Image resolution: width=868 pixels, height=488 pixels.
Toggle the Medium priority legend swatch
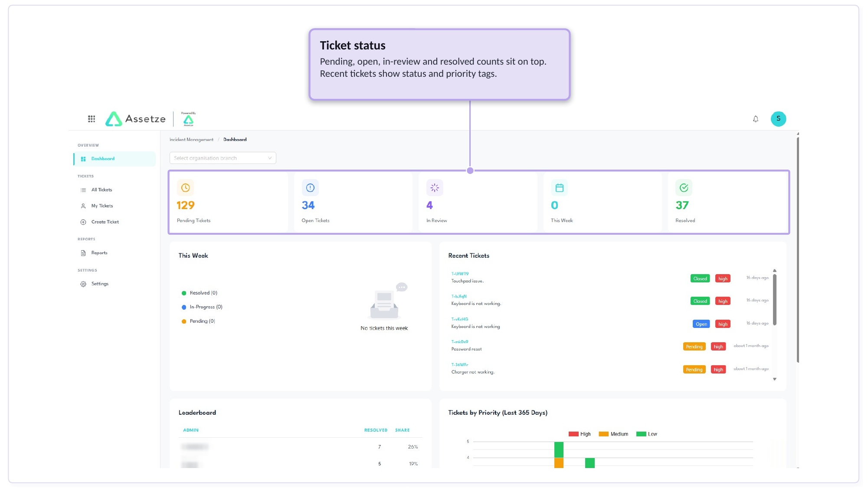coord(604,434)
